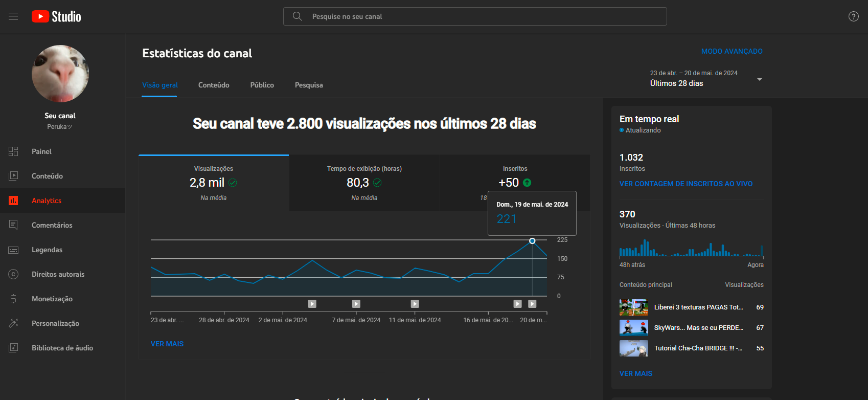Click the Painel dashboard icon

pyautogui.click(x=13, y=151)
